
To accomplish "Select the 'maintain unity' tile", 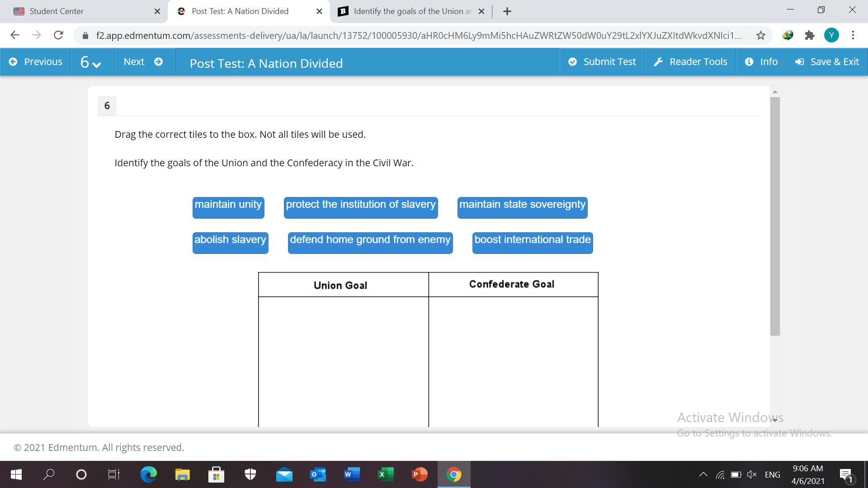I will click(x=228, y=207).
